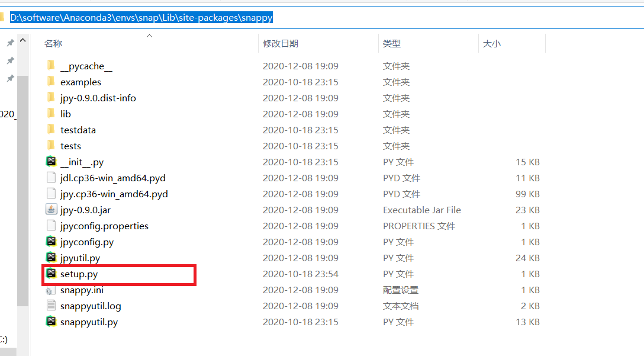Click the 类型 column header

(393, 43)
